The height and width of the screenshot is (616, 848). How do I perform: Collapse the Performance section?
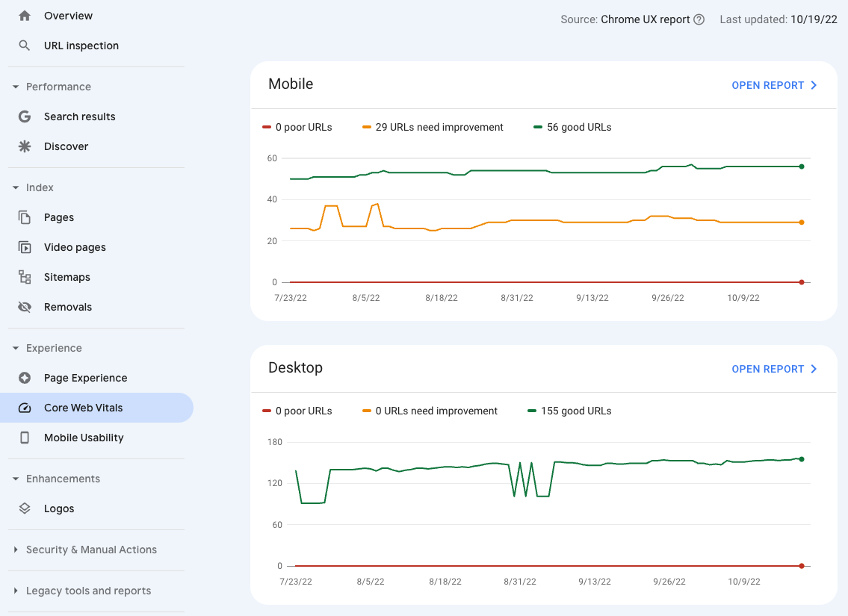tap(16, 87)
